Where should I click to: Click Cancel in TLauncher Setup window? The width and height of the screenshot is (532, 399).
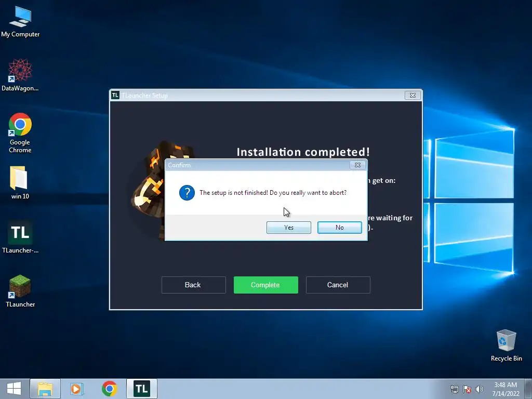coord(338,285)
